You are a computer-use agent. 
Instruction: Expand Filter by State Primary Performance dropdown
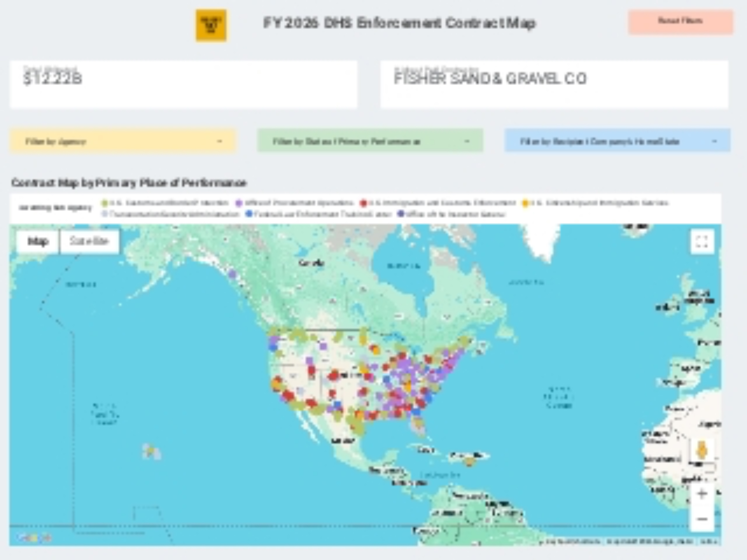[x=370, y=141]
